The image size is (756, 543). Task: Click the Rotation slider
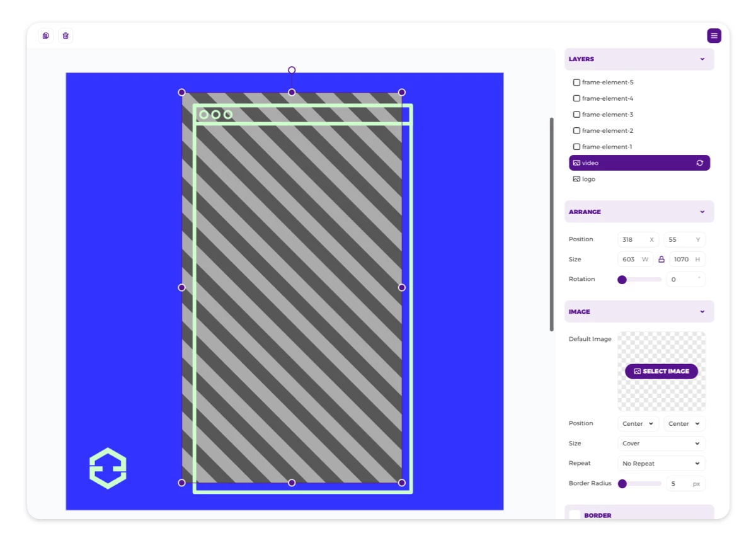point(640,280)
